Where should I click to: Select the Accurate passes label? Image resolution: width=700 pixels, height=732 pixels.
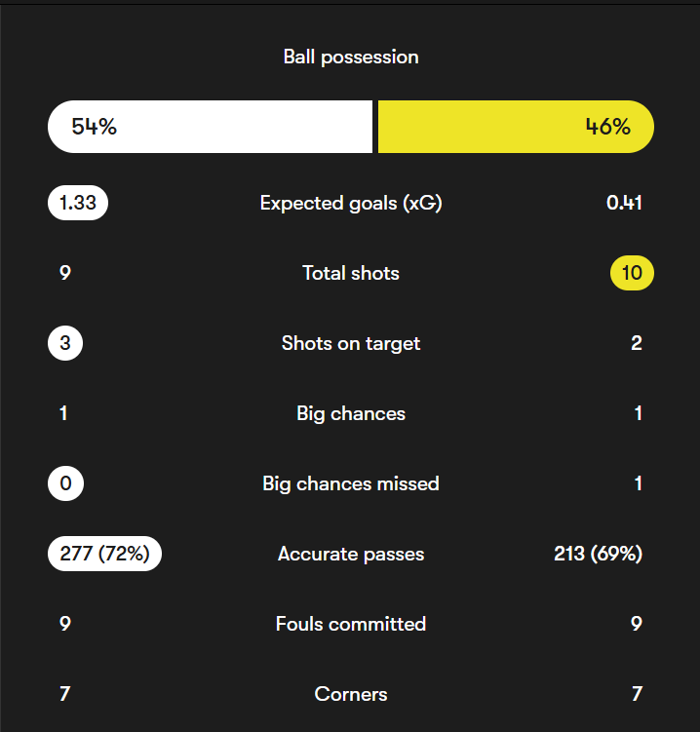[351, 554]
